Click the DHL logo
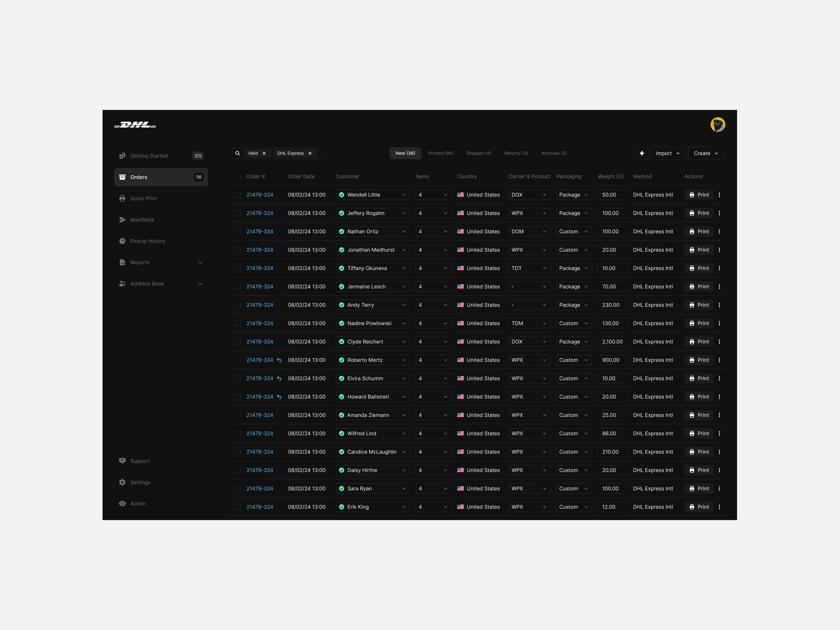 [135, 124]
